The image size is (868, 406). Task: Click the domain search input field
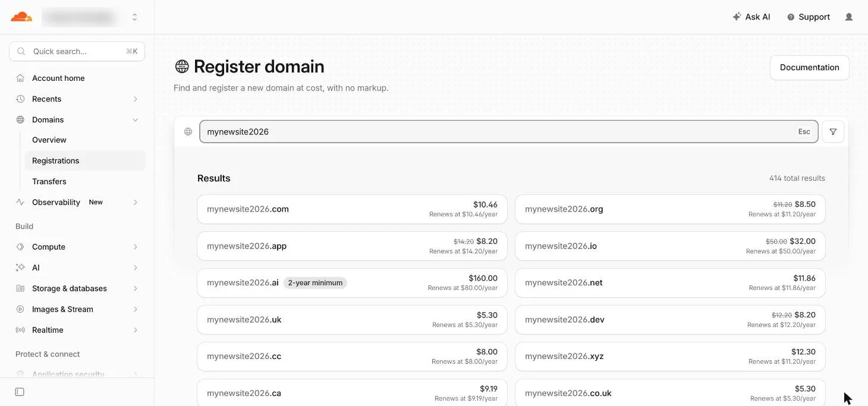pyautogui.click(x=508, y=131)
